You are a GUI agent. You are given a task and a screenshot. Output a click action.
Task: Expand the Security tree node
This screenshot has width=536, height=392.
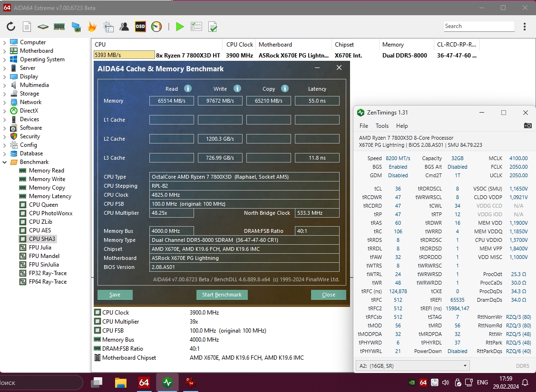click(x=4, y=136)
